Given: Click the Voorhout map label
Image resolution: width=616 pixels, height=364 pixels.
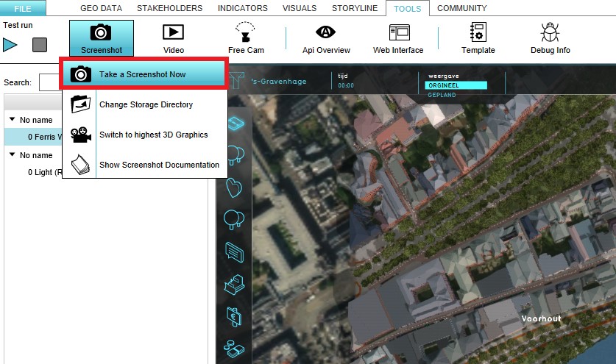Looking at the screenshot, I should [x=541, y=318].
